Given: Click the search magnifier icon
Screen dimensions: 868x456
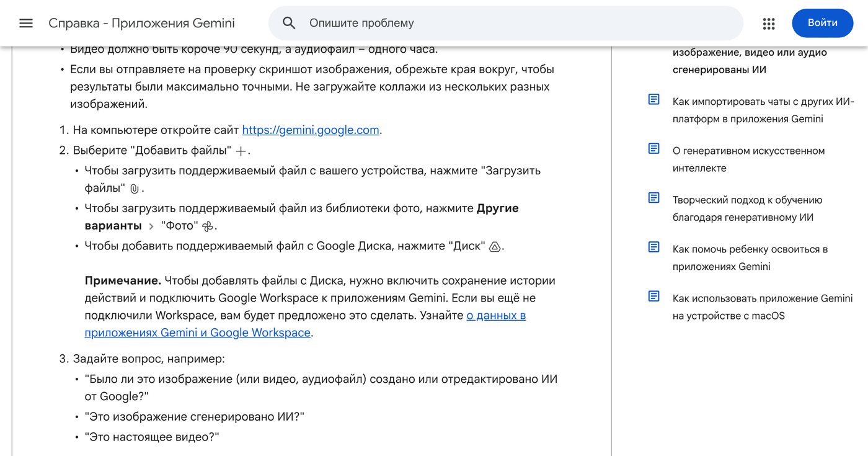Looking at the screenshot, I should pyautogui.click(x=289, y=23).
